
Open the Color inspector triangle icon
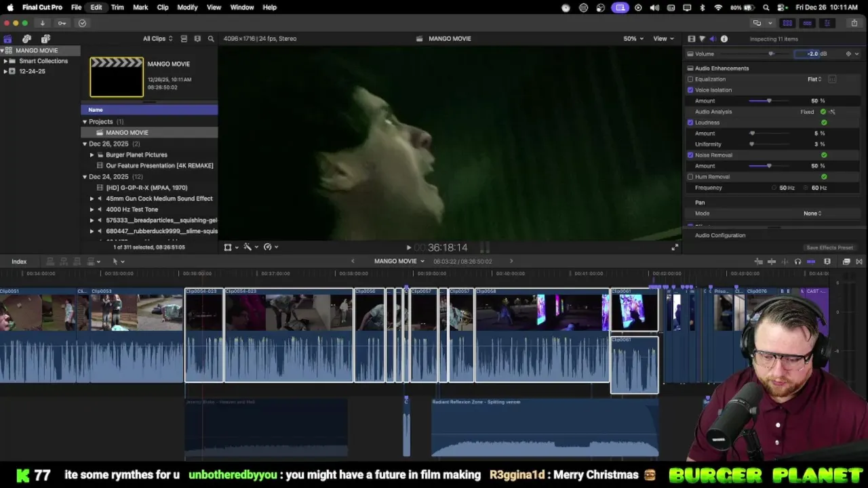pos(702,39)
